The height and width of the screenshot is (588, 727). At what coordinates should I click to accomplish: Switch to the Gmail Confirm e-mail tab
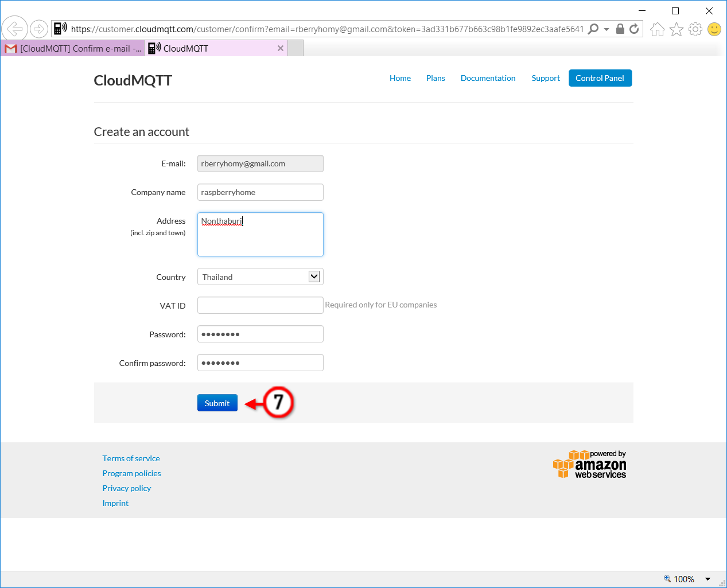[73, 48]
